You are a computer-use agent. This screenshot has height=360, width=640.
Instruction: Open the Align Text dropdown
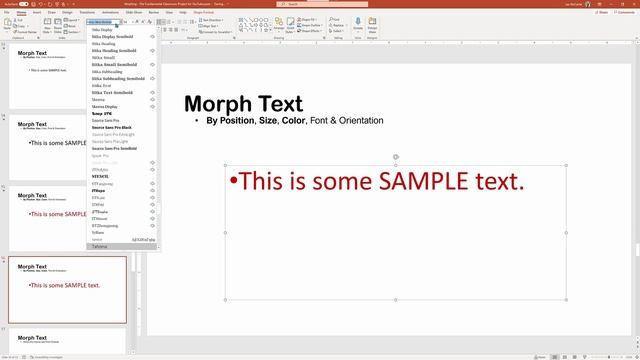[209, 26]
